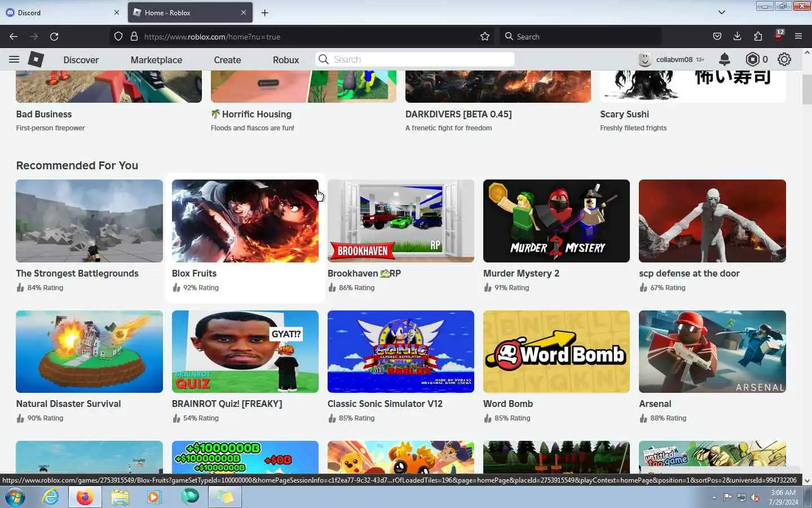Open Roblox notifications bell
This screenshot has width=812, height=508.
pyautogui.click(x=725, y=59)
